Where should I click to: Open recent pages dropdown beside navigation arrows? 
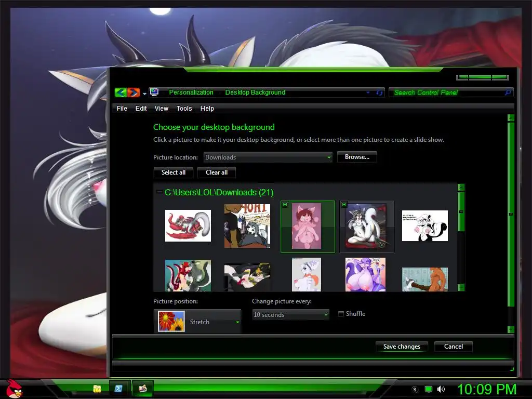144,94
